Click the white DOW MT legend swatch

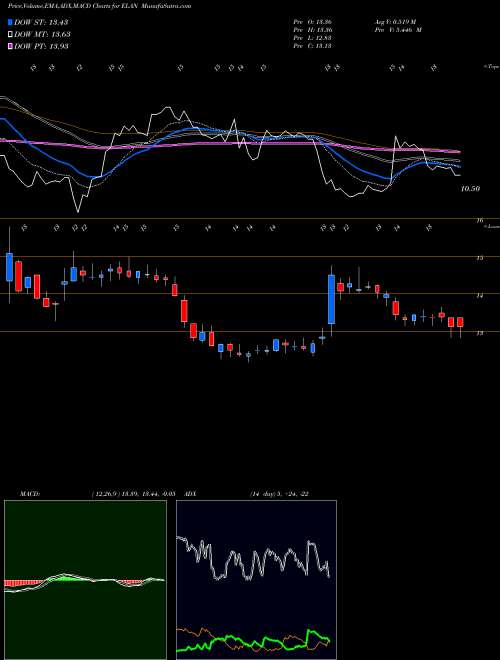[x=11, y=34]
